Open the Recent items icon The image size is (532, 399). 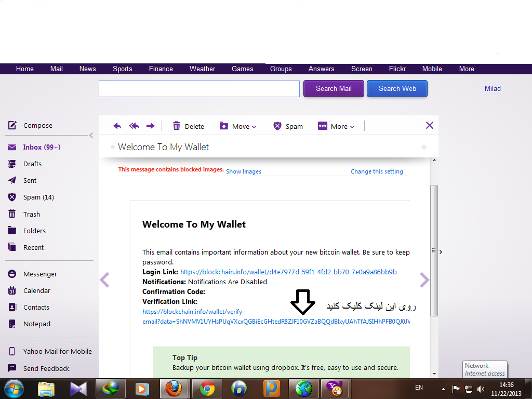click(12, 247)
